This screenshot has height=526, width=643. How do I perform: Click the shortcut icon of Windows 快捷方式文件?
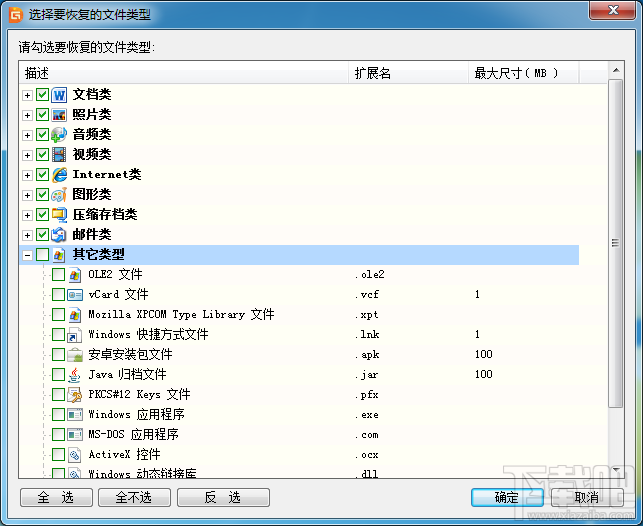(x=74, y=335)
